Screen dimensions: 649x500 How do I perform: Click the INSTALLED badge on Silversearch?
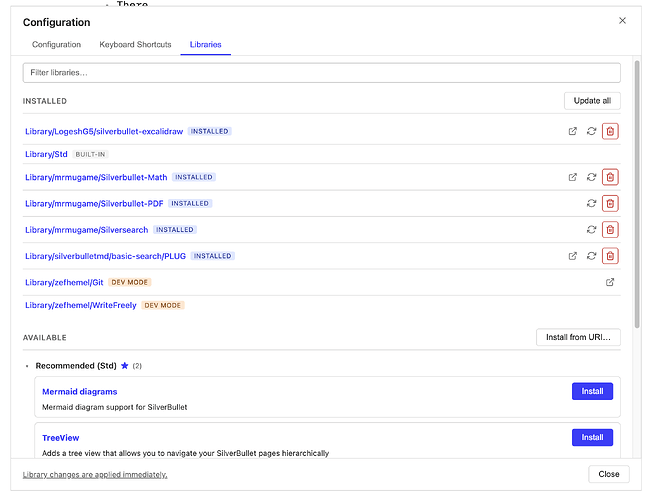click(175, 230)
